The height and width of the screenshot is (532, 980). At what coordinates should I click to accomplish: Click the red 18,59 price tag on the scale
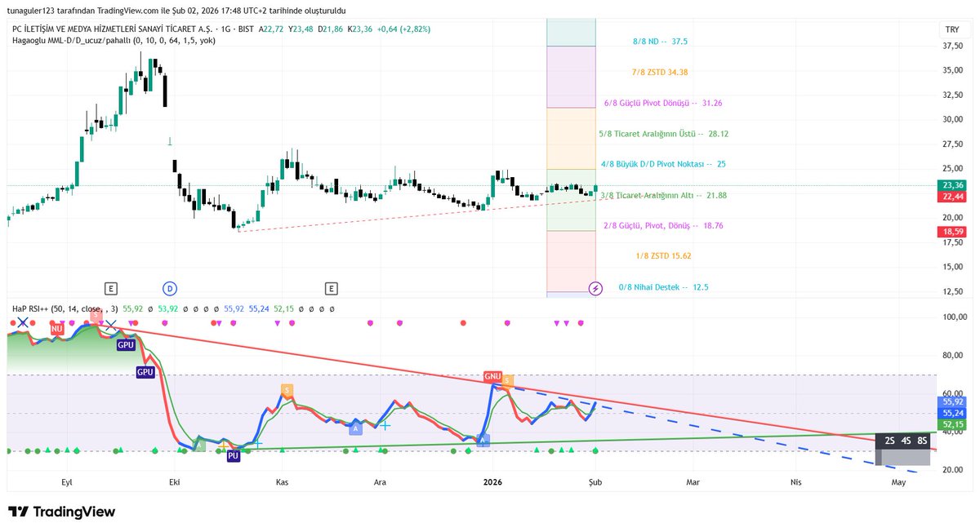(951, 232)
